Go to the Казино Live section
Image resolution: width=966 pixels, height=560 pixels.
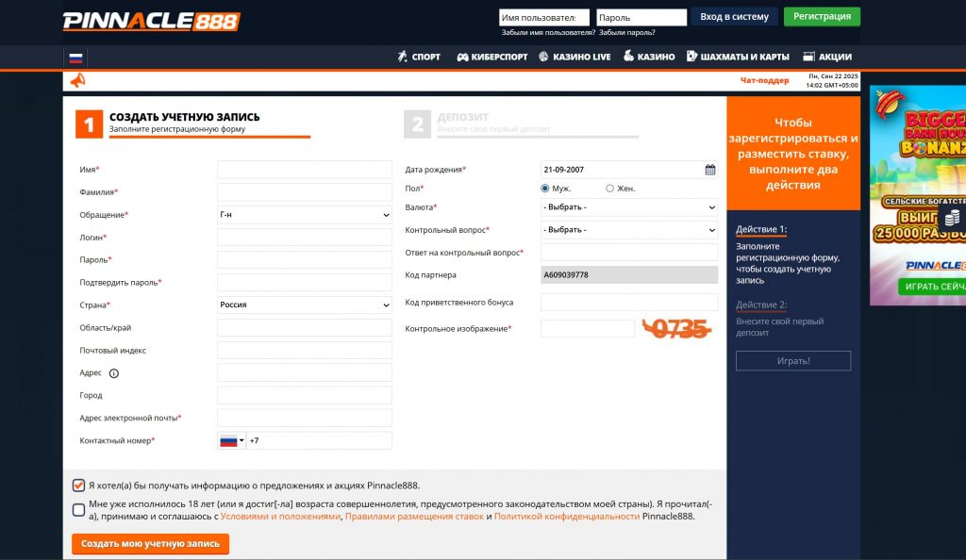pos(575,57)
